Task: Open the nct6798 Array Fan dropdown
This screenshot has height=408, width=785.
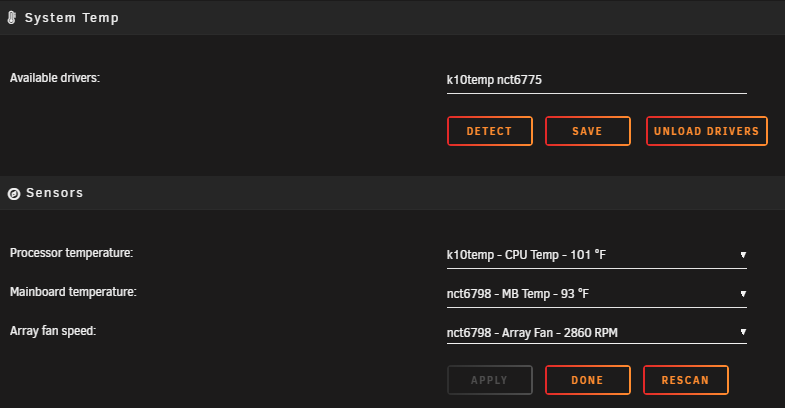Action: [596, 333]
